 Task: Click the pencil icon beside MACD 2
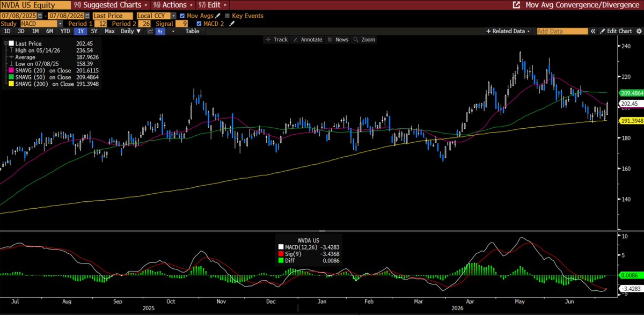pos(232,24)
